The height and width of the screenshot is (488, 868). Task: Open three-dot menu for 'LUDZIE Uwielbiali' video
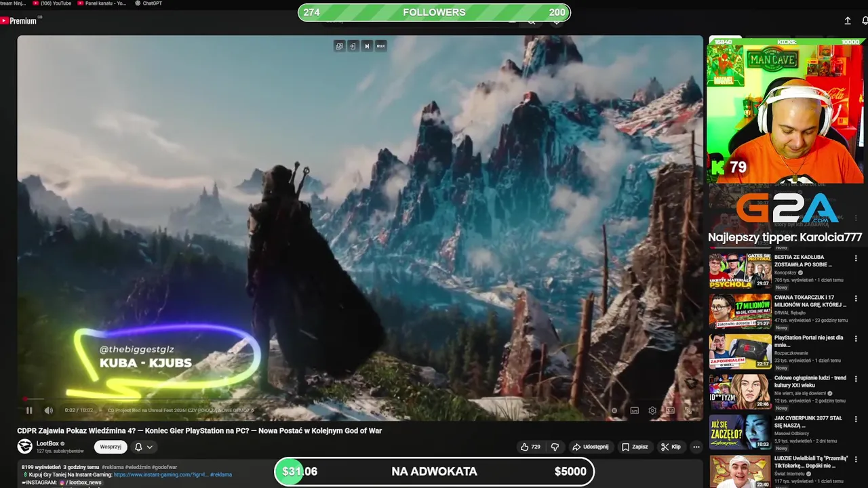[x=856, y=459]
